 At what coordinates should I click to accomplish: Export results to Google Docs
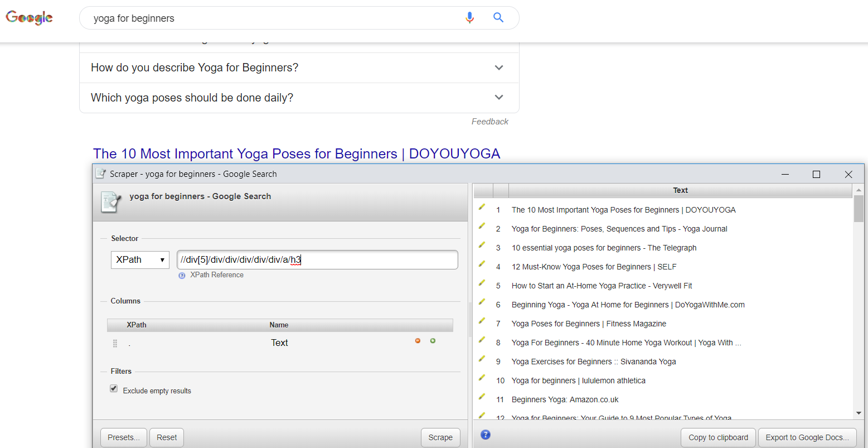tap(807, 437)
